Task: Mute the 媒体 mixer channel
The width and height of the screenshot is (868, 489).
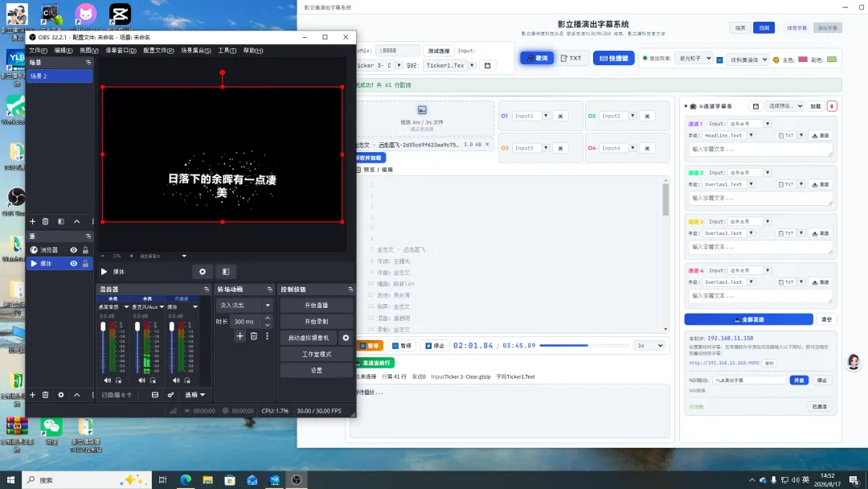Action: [x=176, y=380]
